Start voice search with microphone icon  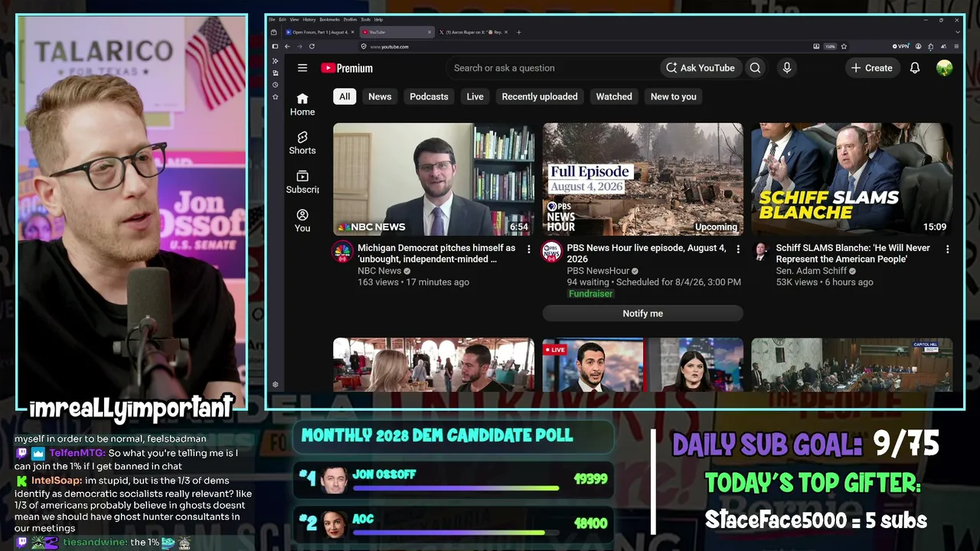tap(786, 68)
